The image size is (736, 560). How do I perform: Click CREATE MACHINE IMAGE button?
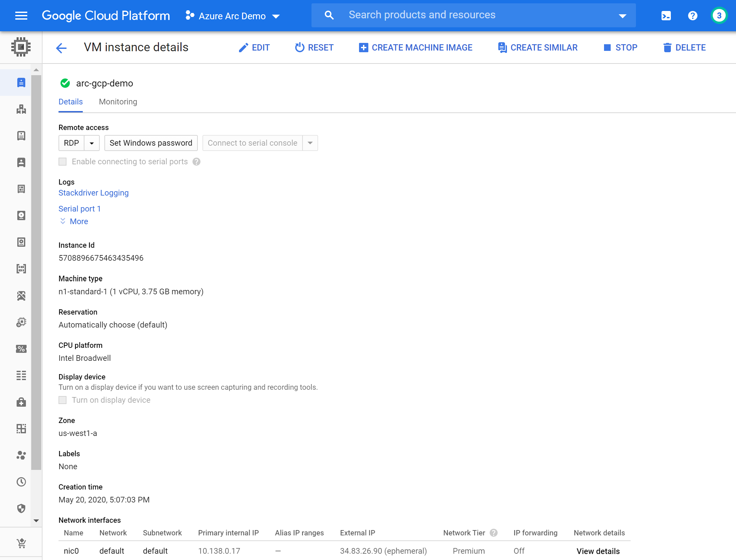(416, 48)
